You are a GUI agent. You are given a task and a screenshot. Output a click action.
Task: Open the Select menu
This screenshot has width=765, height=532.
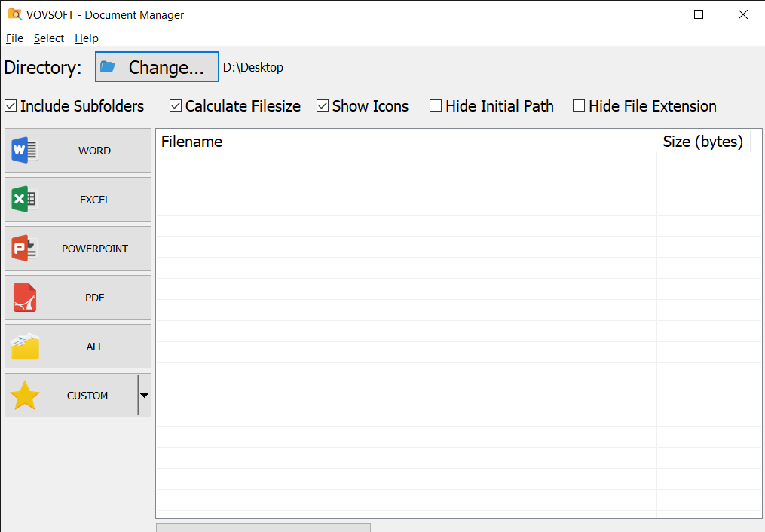(x=49, y=38)
